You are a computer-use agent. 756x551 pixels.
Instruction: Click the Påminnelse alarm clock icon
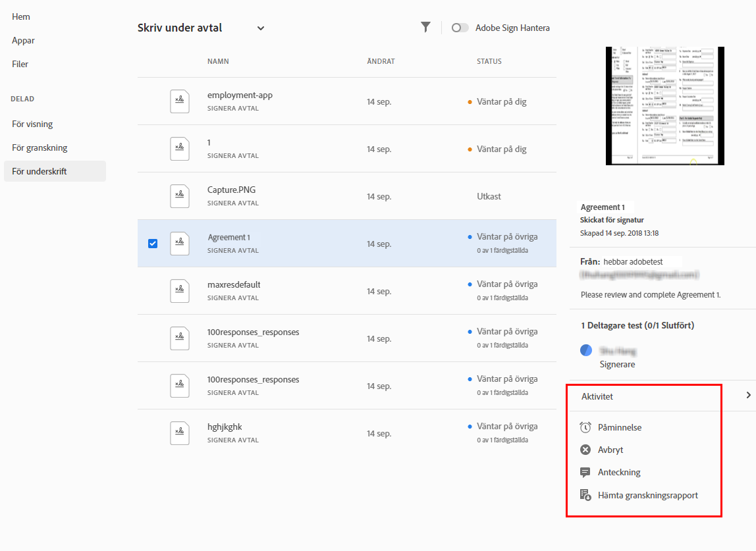[x=585, y=427]
